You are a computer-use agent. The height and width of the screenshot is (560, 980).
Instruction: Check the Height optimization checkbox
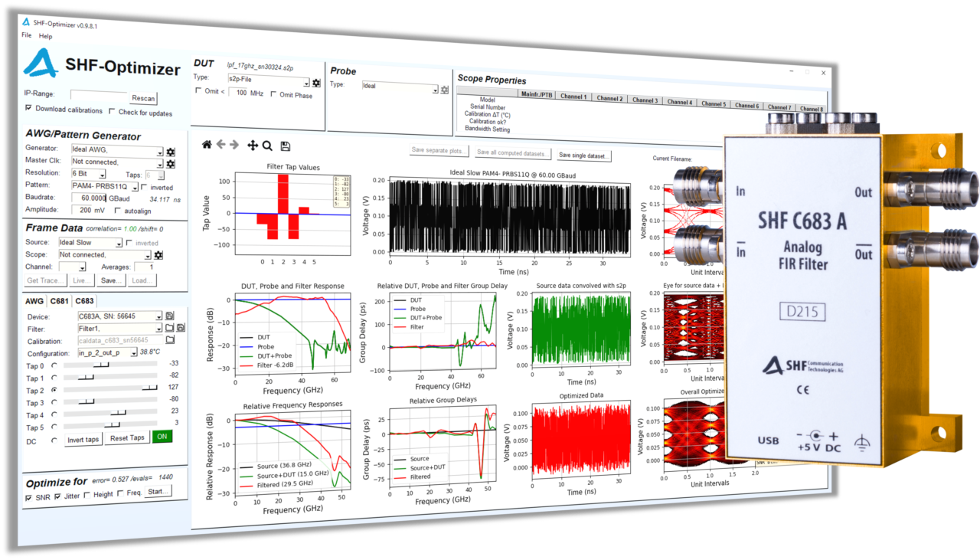tap(87, 494)
